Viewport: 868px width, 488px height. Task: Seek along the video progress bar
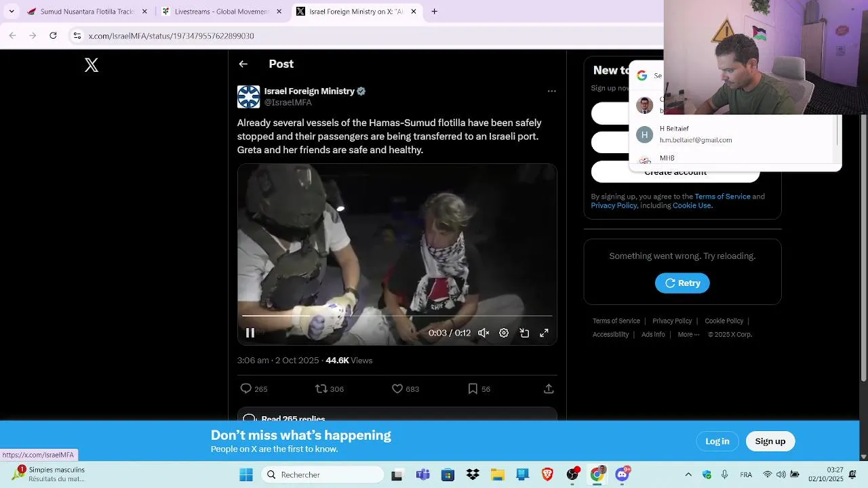pos(397,316)
